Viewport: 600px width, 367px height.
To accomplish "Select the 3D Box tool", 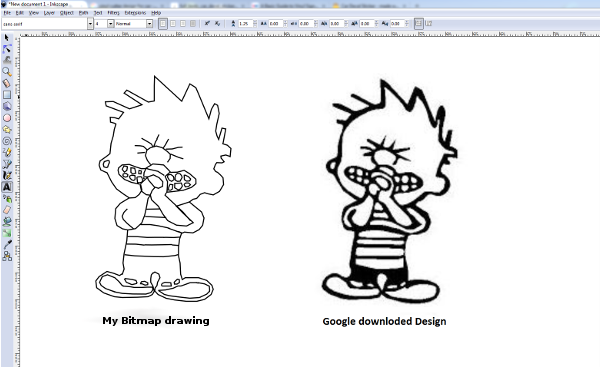I will [7, 106].
